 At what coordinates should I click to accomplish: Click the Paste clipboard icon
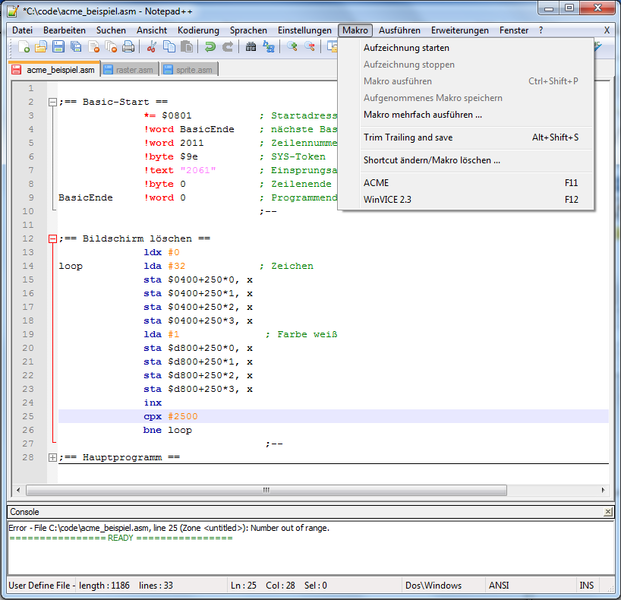click(x=187, y=47)
